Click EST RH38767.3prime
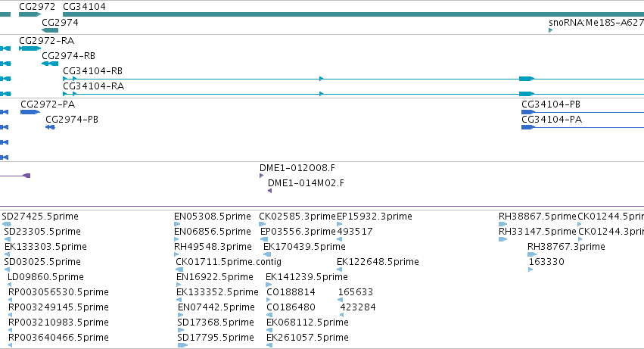This screenshot has width=644, height=349. (566, 247)
